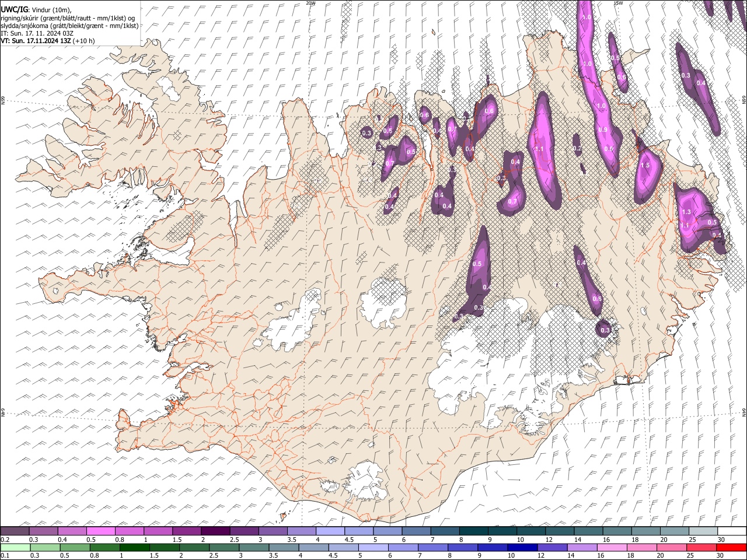The height and width of the screenshot is (560, 747).
Task: Pick the medium green swatch labeled 0.5
Action: pyautogui.click(x=75, y=547)
